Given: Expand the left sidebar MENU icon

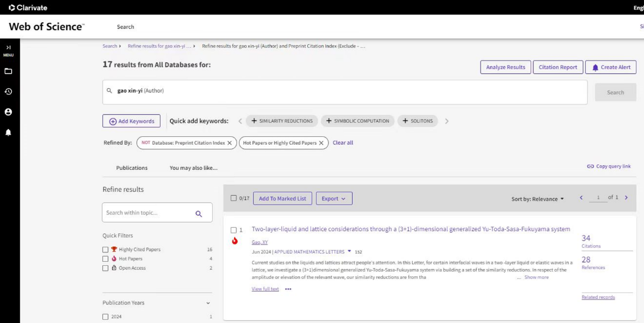Looking at the screenshot, I should click(x=8, y=50).
